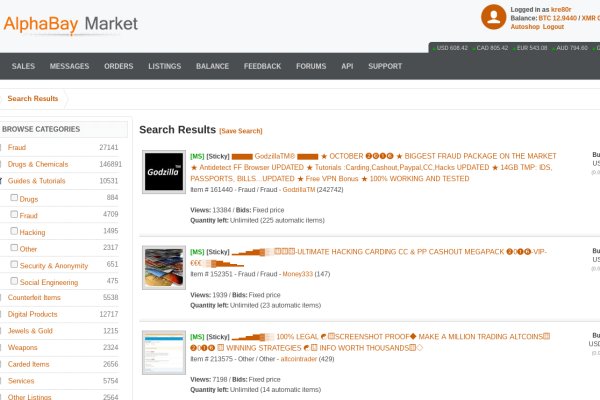Select the Drugs subcategory label
Image resolution: width=600 pixels, height=400 pixels.
tap(29, 199)
